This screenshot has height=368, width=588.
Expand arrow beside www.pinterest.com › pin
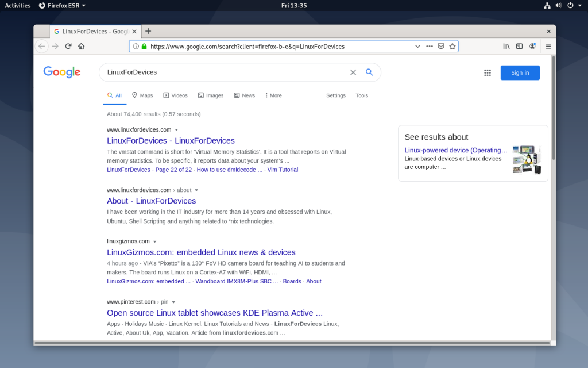click(x=173, y=302)
